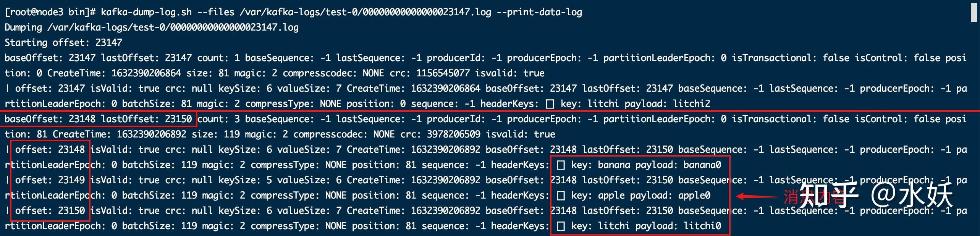Click the empty headerKeys box before litchi2 payload

pyautogui.click(x=550, y=104)
